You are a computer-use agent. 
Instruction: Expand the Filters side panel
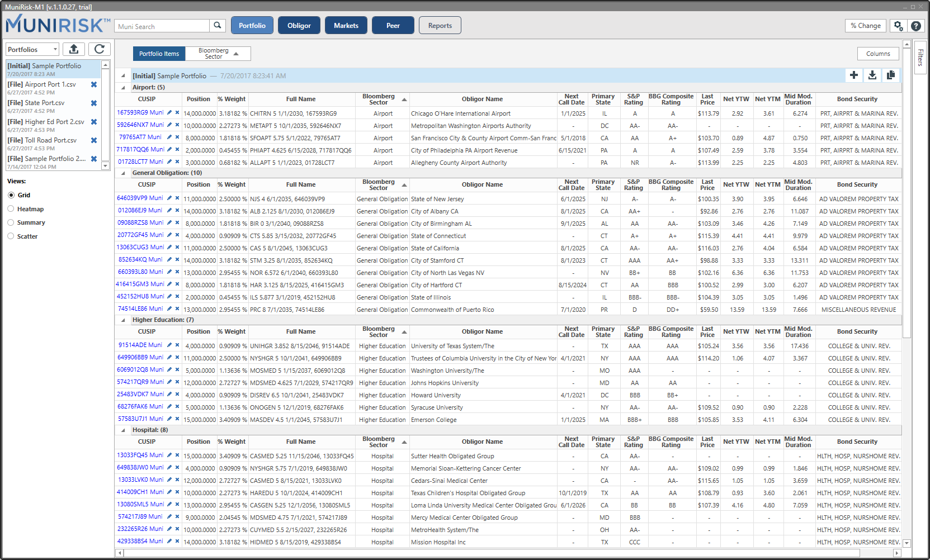[920, 58]
